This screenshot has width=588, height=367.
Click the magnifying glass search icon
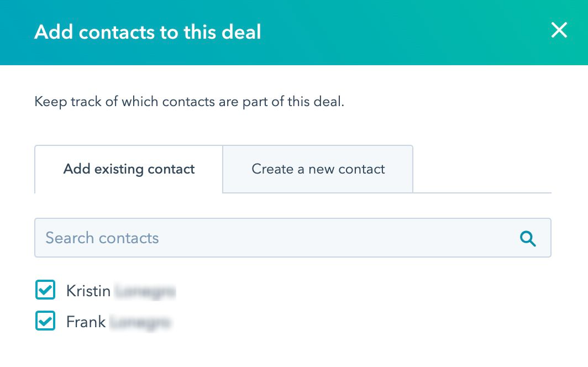pos(528,238)
